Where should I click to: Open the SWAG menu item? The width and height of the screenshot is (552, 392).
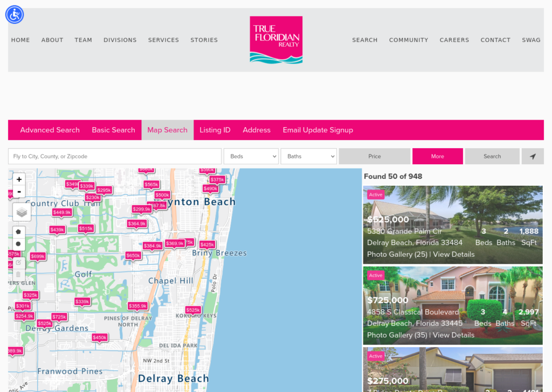pyautogui.click(x=531, y=40)
